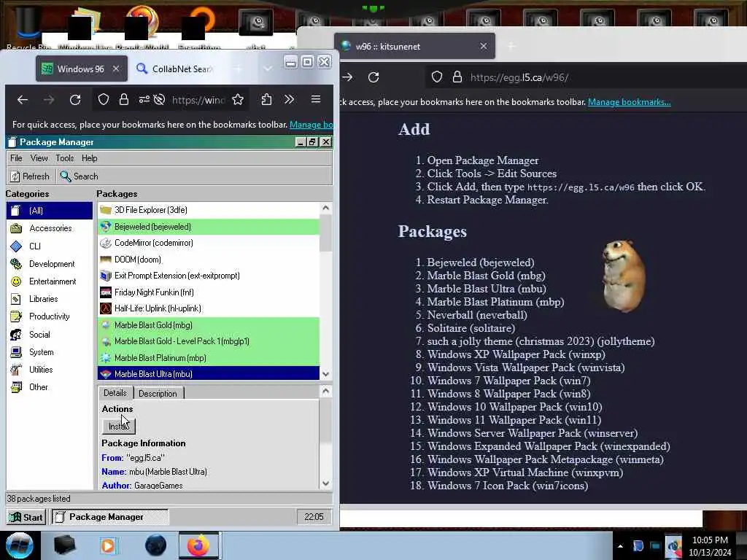Open the Tools menu in Package Manager
The image size is (747, 560).
(x=65, y=158)
